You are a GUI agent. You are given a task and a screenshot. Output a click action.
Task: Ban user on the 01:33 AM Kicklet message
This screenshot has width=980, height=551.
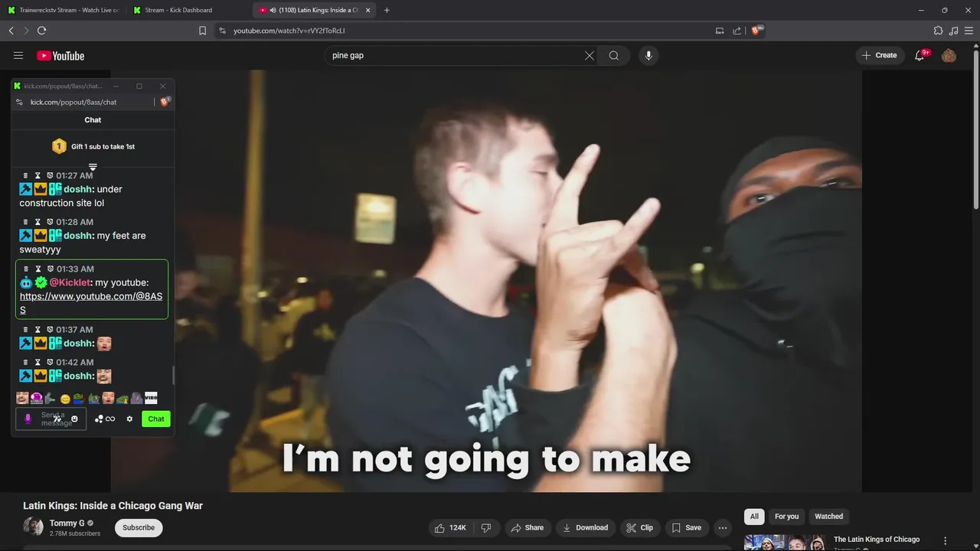(x=50, y=269)
